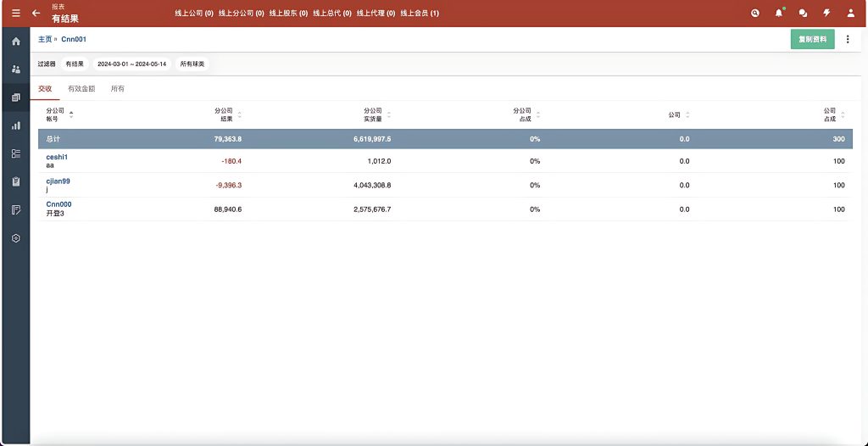Screen dimensions: 868x446
Task: Open the note edit icon in sidebar
Action: [x=16, y=210]
